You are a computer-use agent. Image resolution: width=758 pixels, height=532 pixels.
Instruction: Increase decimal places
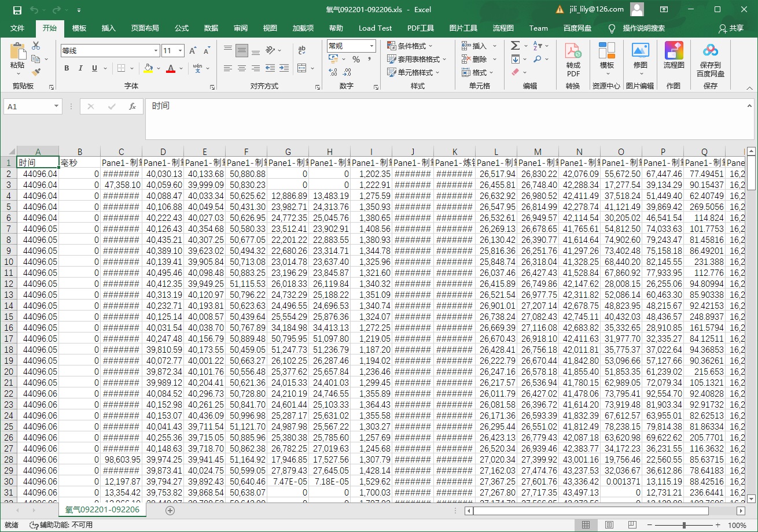333,72
